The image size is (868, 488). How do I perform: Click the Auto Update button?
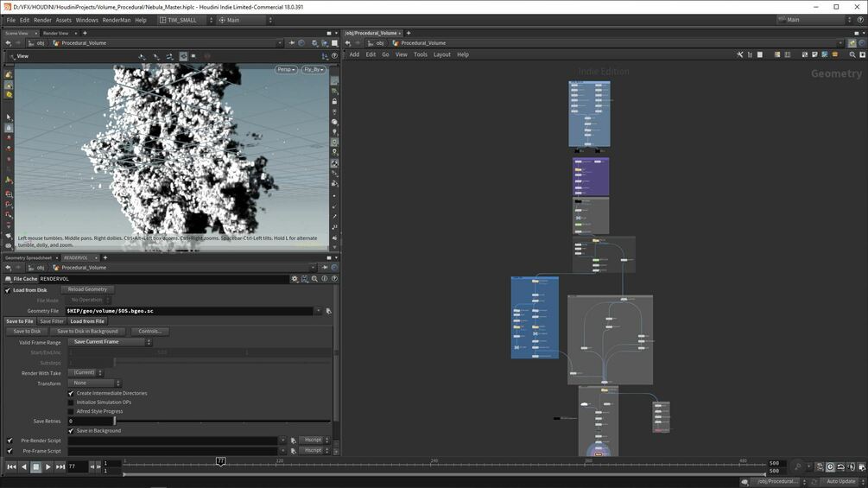pos(840,481)
